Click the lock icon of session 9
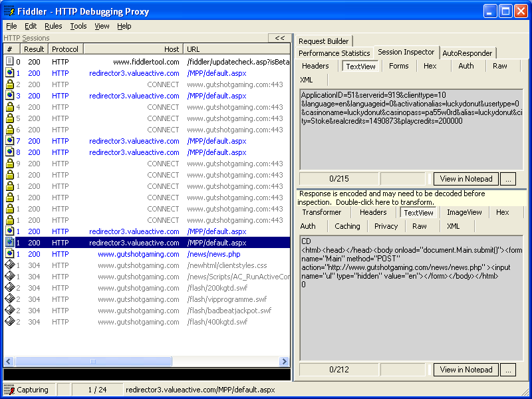This screenshot has width=532, height=399. 10,163
